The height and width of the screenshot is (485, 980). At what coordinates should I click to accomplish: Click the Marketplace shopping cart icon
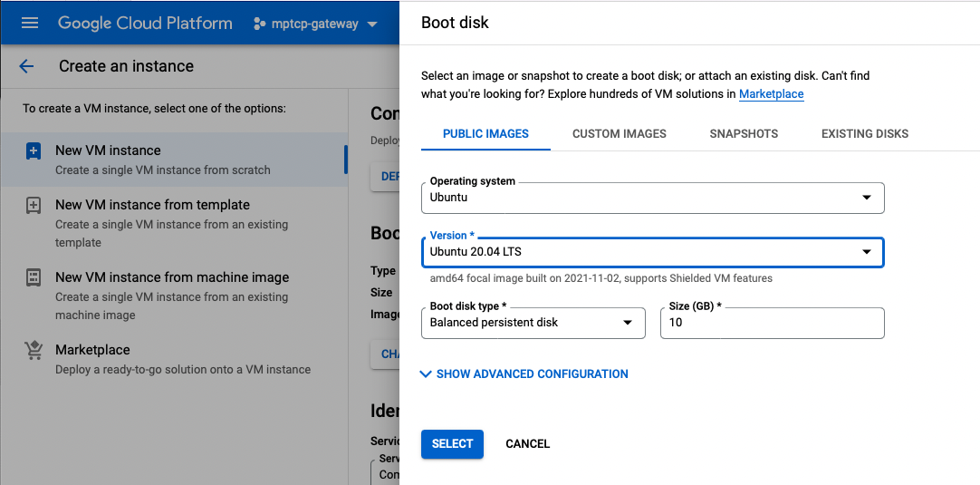[34, 351]
